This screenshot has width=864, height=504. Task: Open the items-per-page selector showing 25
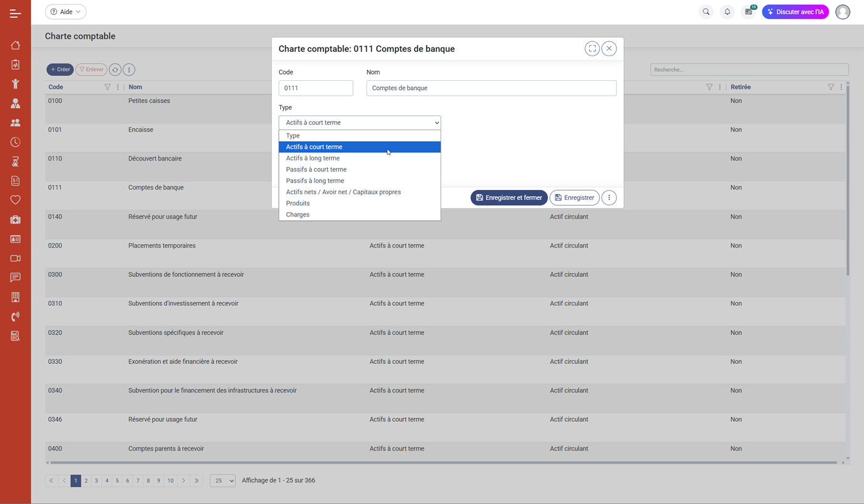click(x=222, y=481)
